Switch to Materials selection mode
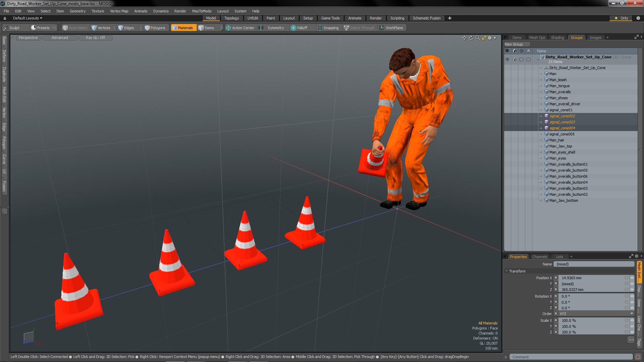The height and width of the screenshot is (362, 644). [x=184, y=28]
